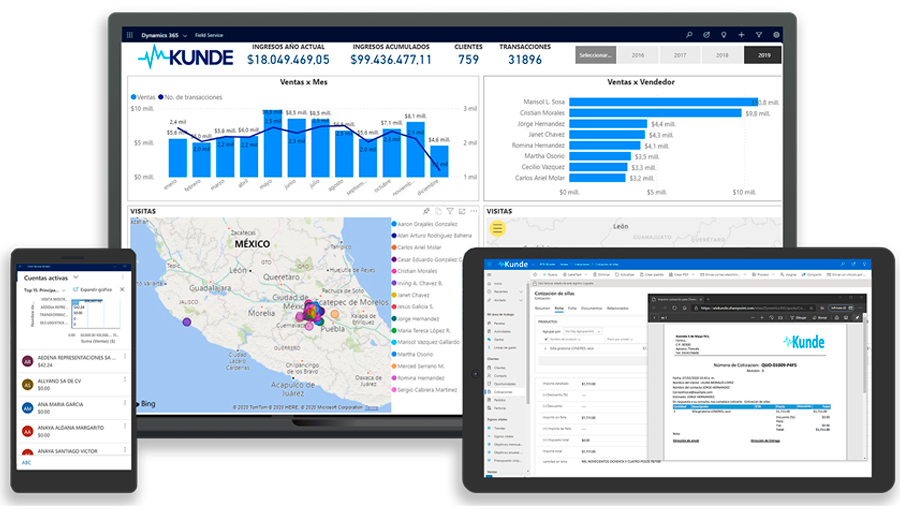Select the 2018 year slicer
This screenshot has height=510, width=900.
point(722,55)
